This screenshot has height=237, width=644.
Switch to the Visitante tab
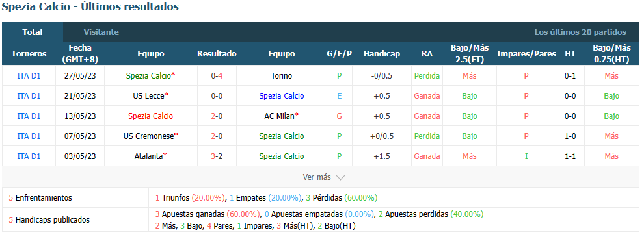[101, 32]
